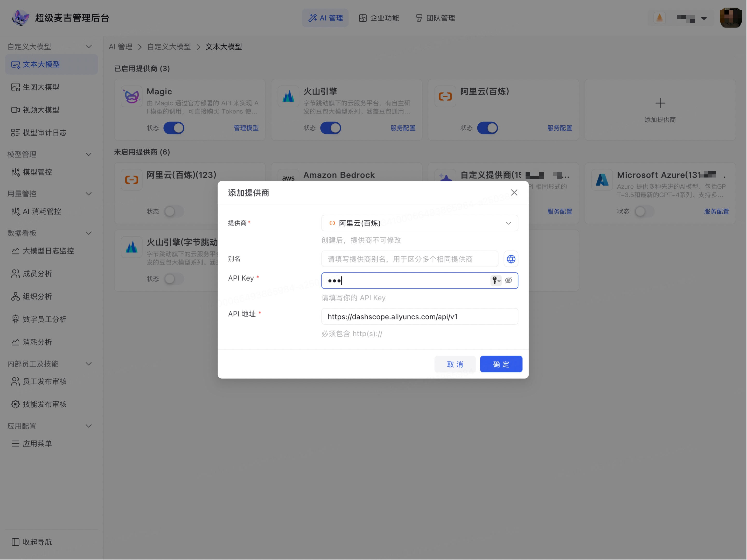Open 服务配置 on Microsoft Azure card

[x=716, y=211]
